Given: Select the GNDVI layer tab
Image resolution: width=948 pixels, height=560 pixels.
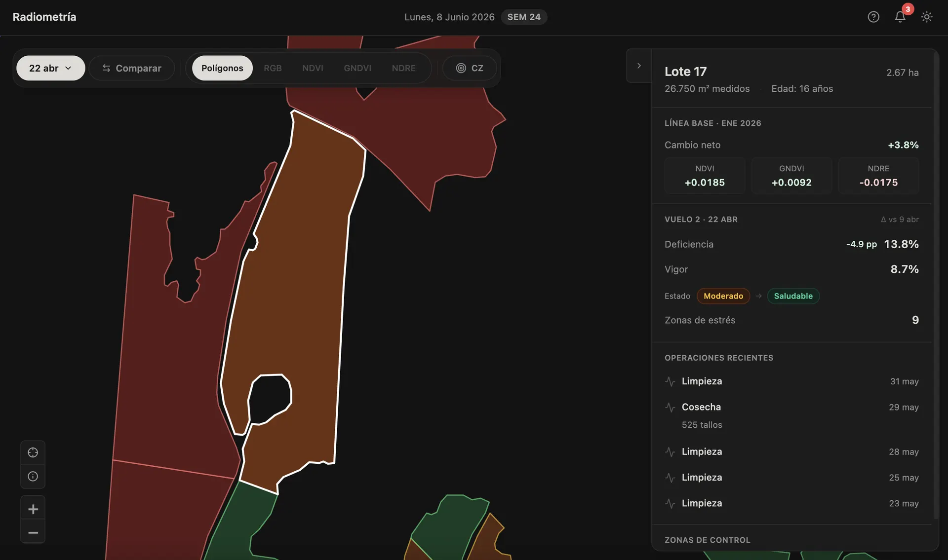Looking at the screenshot, I should (x=357, y=68).
